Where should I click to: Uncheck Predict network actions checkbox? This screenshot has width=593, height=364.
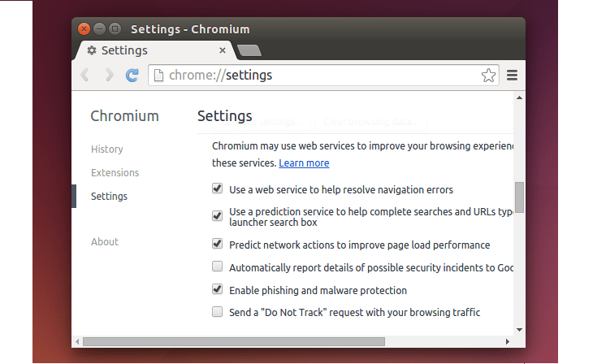click(x=217, y=243)
